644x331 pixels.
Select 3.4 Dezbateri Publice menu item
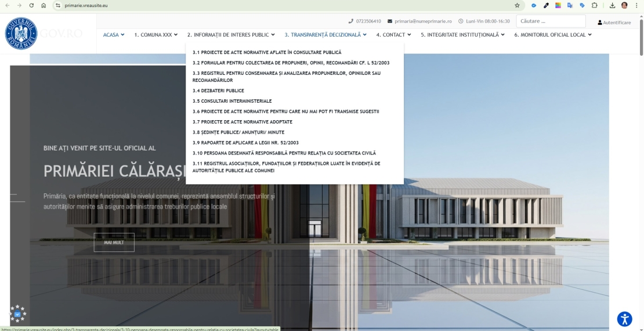pyautogui.click(x=218, y=91)
